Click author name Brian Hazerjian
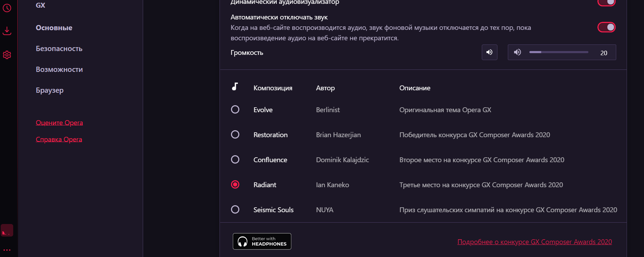 338,135
